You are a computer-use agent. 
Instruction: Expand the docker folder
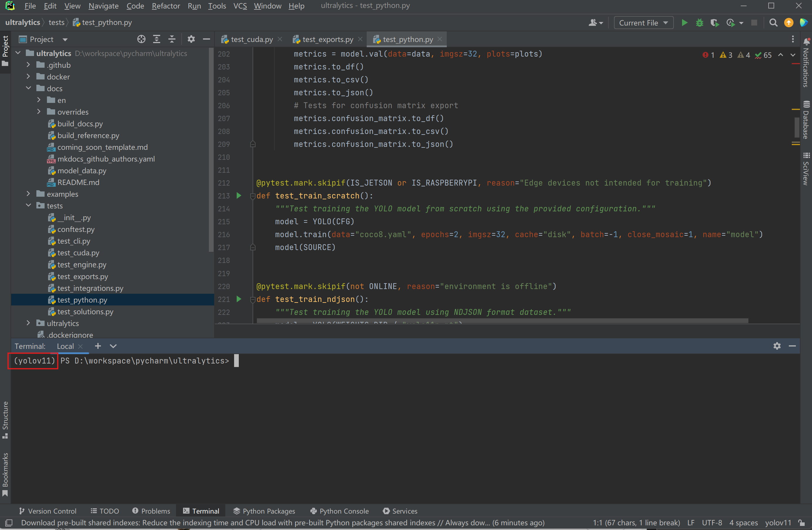coord(29,77)
